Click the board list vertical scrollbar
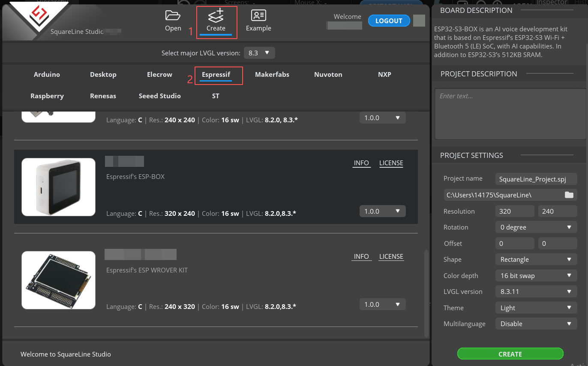This screenshot has width=588, height=366. (x=426, y=293)
